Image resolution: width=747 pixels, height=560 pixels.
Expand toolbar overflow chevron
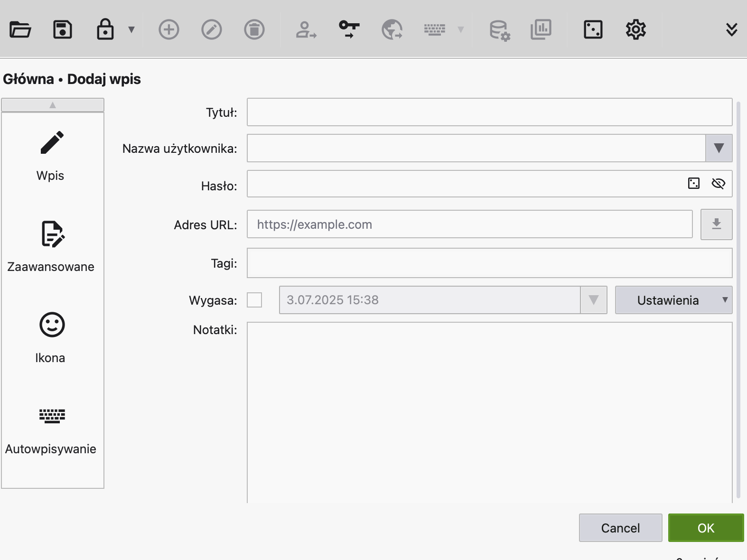point(731,29)
